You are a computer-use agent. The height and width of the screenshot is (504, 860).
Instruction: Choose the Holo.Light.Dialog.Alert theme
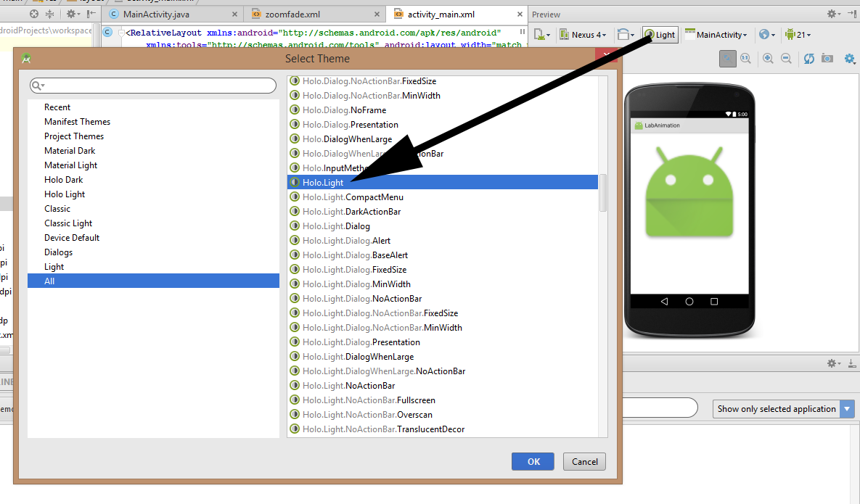click(443, 241)
